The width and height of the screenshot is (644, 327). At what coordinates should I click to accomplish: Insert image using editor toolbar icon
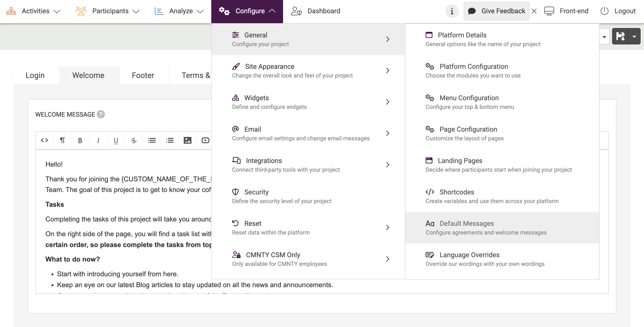[188, 140]
